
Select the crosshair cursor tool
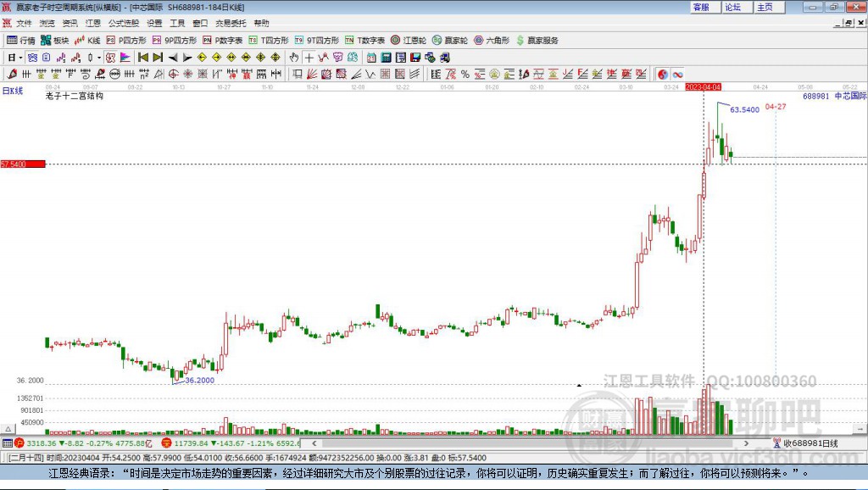pos(309,58)
